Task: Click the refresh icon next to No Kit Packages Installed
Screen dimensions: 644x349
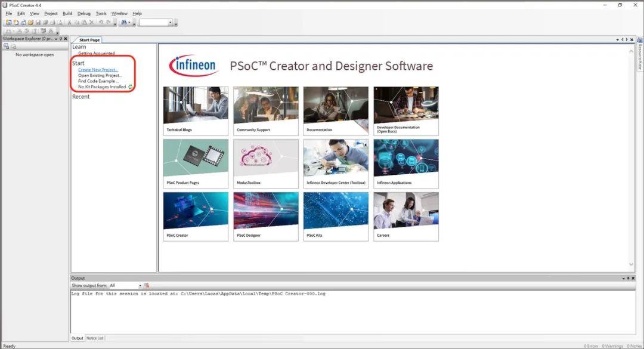Action: [x=130, y=87]
